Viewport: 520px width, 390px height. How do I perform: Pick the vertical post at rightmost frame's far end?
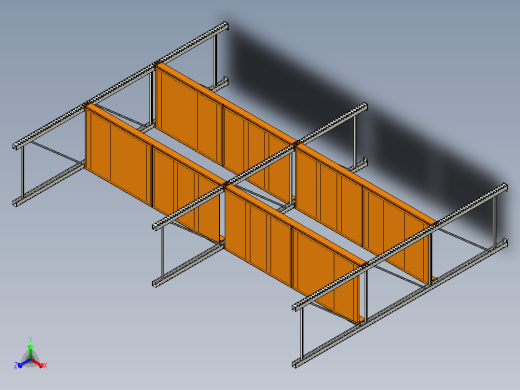pyautogui.click(x=495, y=219)
